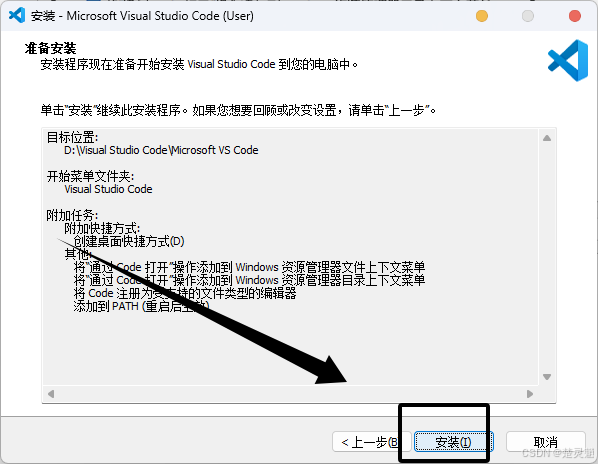Close the installer with the red button
The height and width of the screenshot is (464, 598).
tap(574, 16)
